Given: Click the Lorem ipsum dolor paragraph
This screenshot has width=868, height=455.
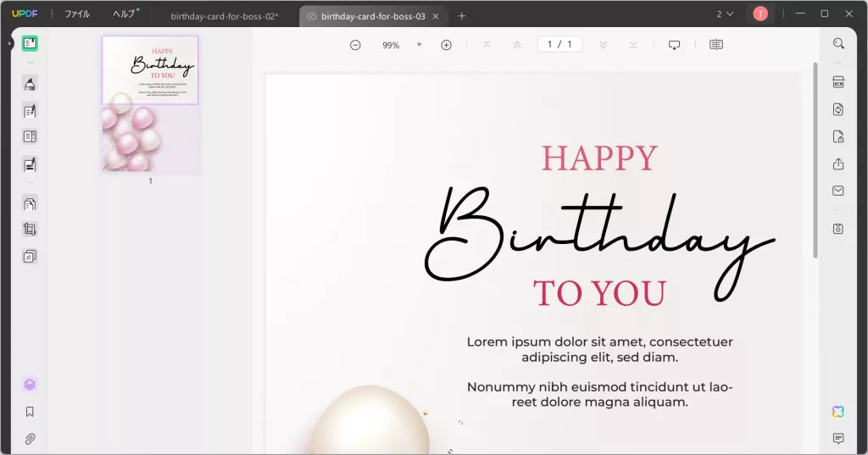Looking at the screenshot, I should [x=599, y=349].
